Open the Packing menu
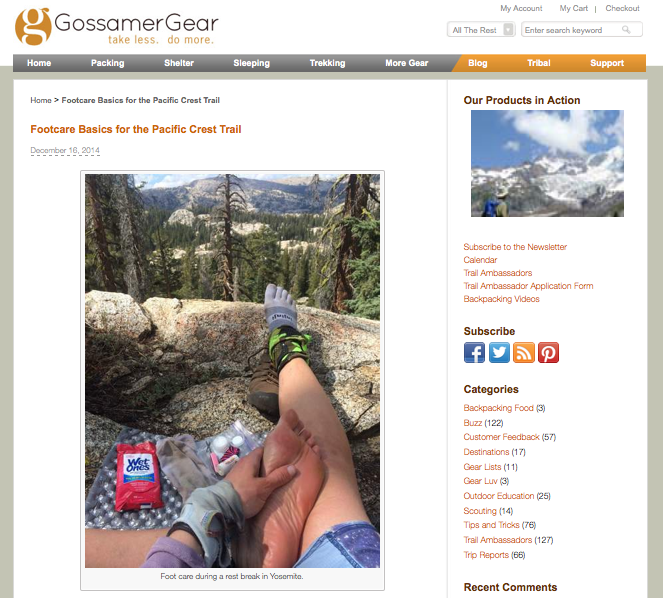663x598 pixels. [107, 63]
